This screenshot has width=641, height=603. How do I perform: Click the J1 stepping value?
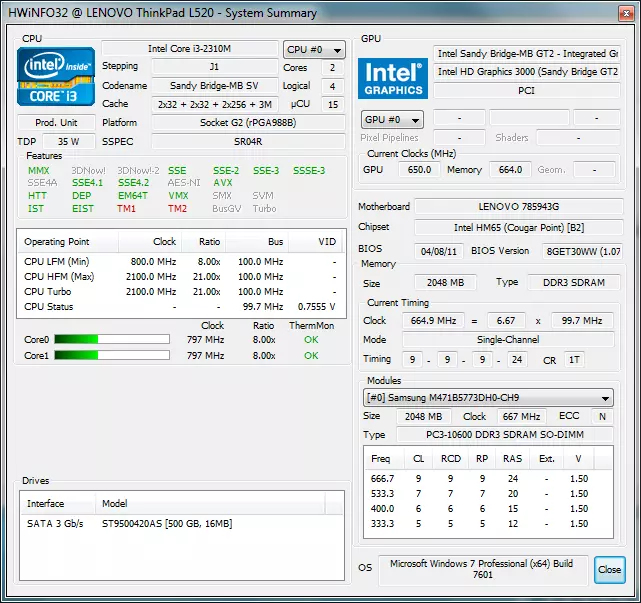[215, 67]
